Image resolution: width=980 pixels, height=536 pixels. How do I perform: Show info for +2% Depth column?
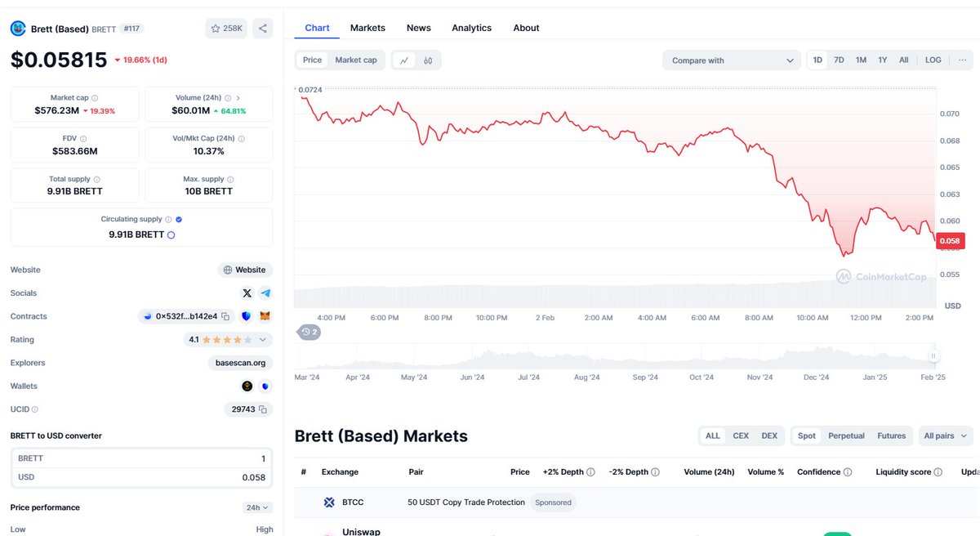pyautogui.click(x=590, y=472)
